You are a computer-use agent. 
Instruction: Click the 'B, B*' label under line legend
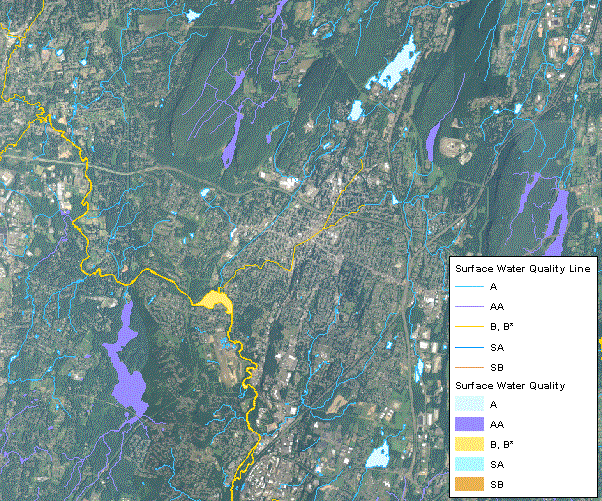502,327
